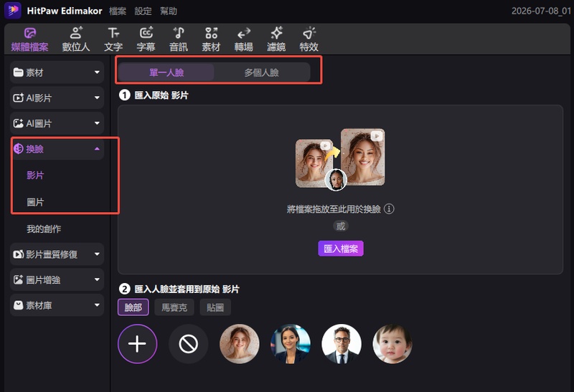Click the project name 2026-07-08_01
Image resolution: width=574 pixels, height=392 pixels.
click(541, 11)
